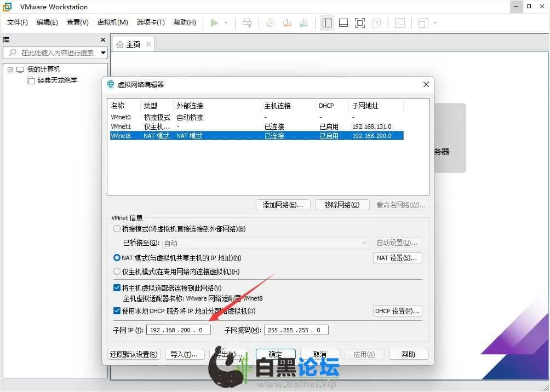Select 仅主机模式 radio button

(117, 272)
